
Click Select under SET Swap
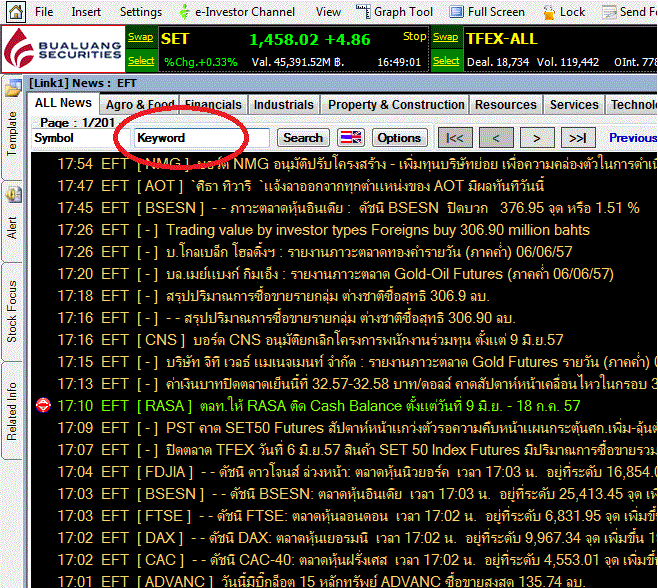(141, 61)
